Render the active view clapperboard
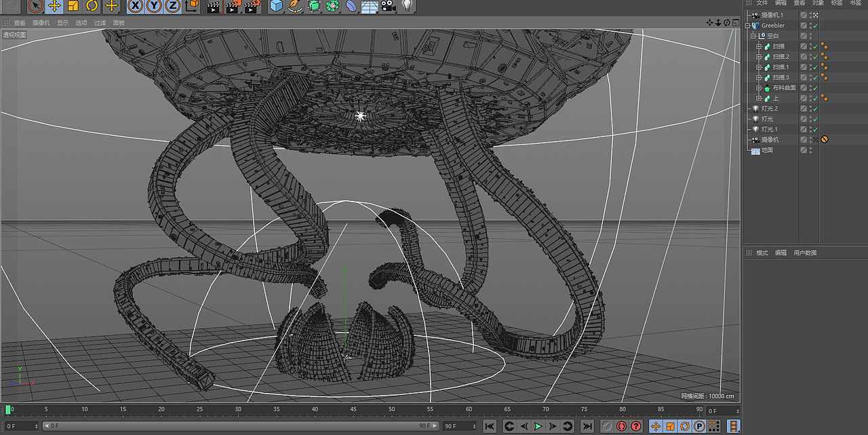Image resolution: width=868 pixels, height=435 pixels. click(x=214, y=6)
